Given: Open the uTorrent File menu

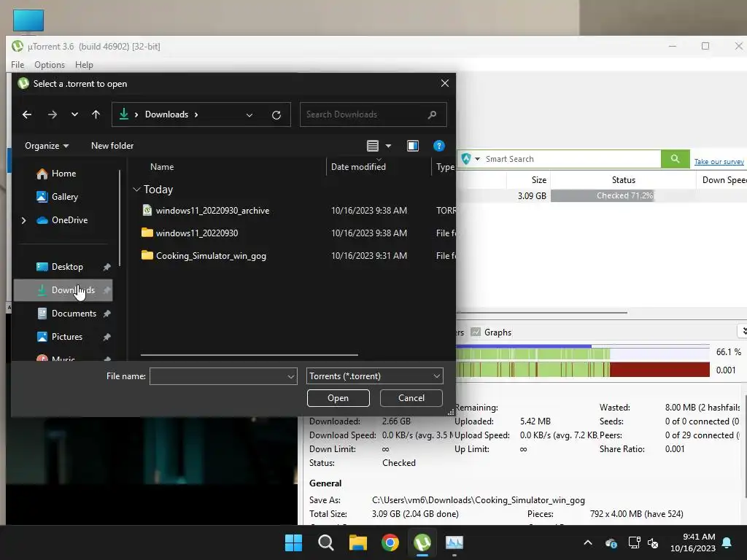Looking at the screenshot, I should [18, 65].
